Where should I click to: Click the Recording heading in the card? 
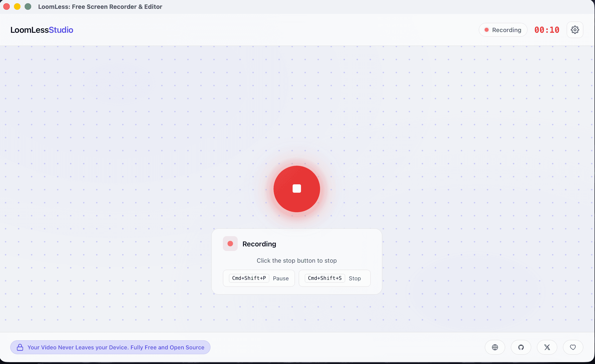(259, 244)
